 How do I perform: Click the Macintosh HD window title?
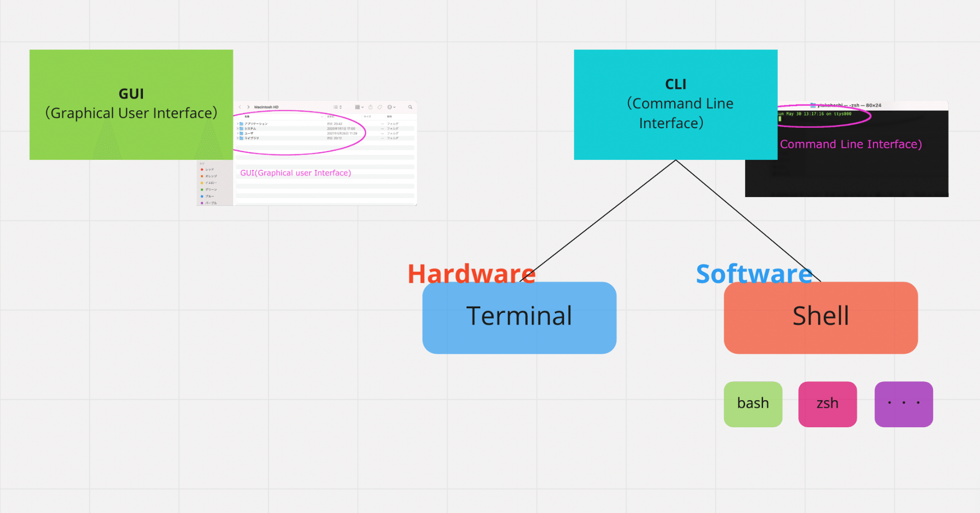pyautogui.click(x=266, y=107)
